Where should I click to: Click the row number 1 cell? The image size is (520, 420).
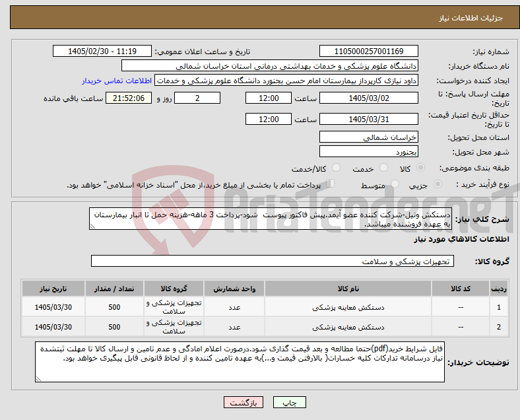coord(498,307)
